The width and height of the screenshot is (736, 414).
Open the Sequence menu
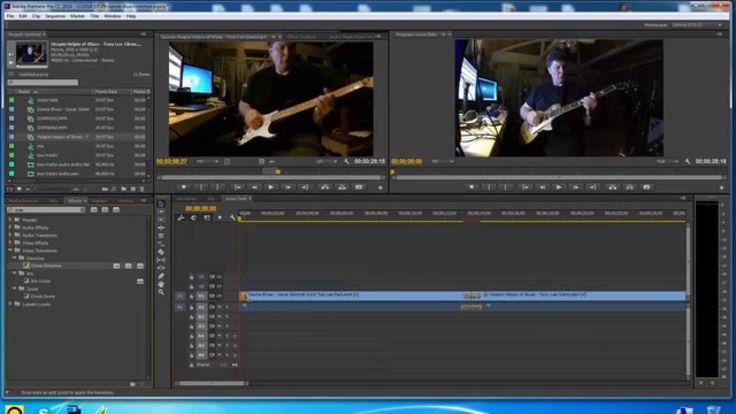click(x=55, y=16)
